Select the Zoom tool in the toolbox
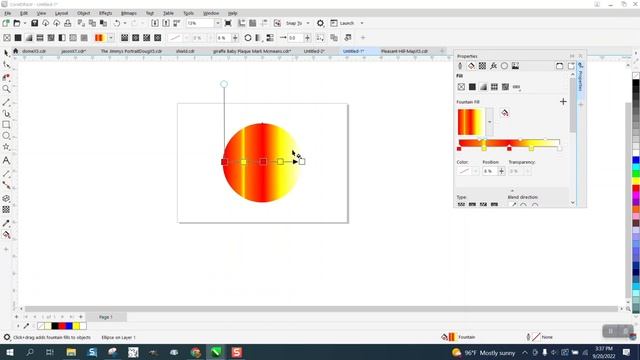 (6, 89)
